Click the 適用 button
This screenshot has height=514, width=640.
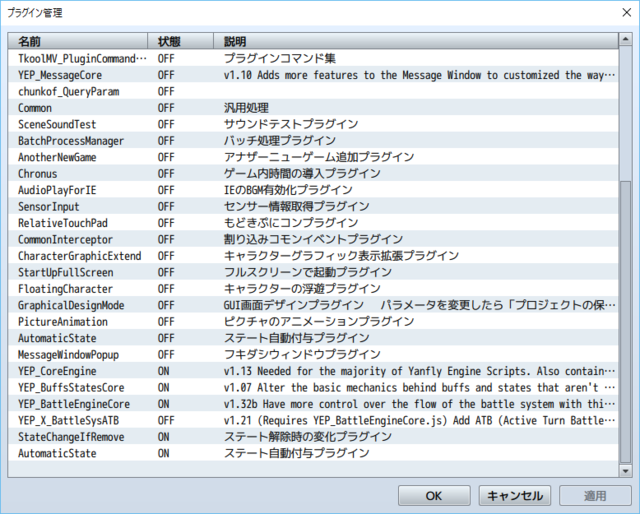tap(595, 496)
